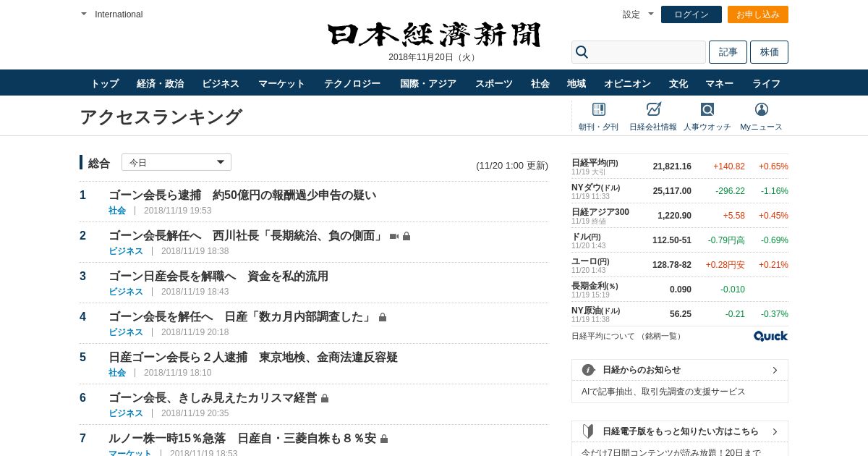Expand 日経電子版をもっと知りたい chevron
868x456 pixels.
click(x=775, y=431)
